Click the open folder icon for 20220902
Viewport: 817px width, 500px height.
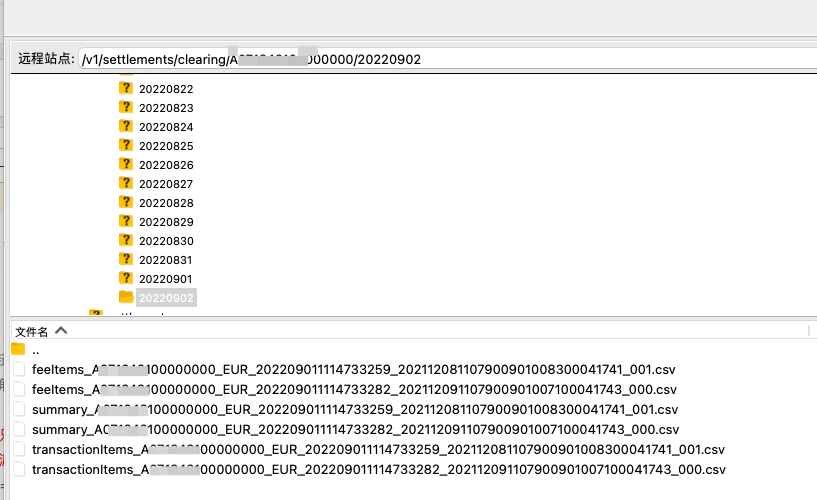[126, 297]
